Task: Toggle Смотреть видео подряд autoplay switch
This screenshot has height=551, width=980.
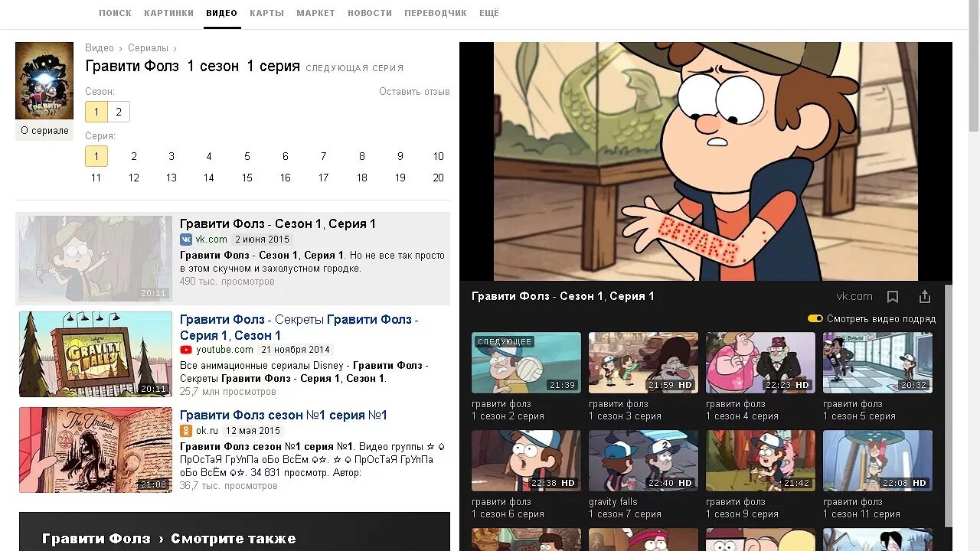Action: (x=815, y=319)
